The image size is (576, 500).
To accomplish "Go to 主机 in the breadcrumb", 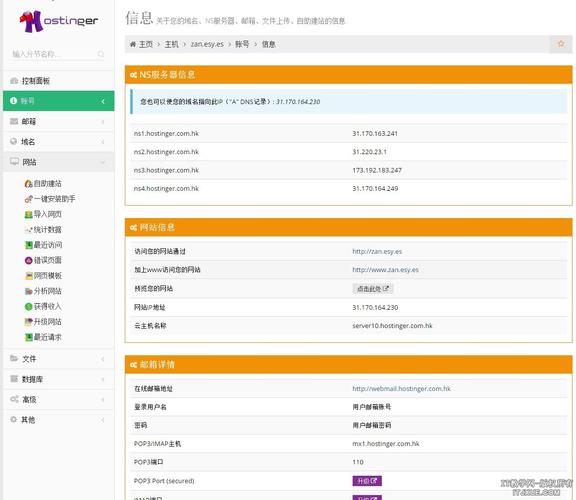I will [x=171, y=44].
